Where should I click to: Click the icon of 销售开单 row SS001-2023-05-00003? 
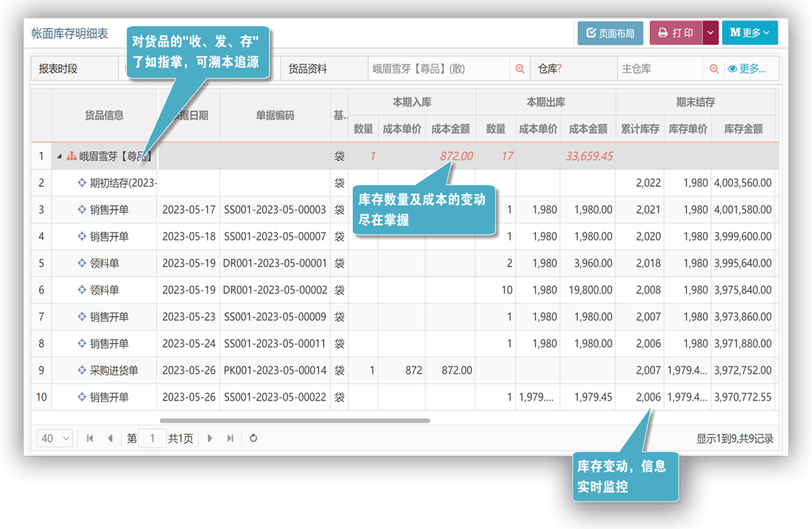[x=82, y=210]
